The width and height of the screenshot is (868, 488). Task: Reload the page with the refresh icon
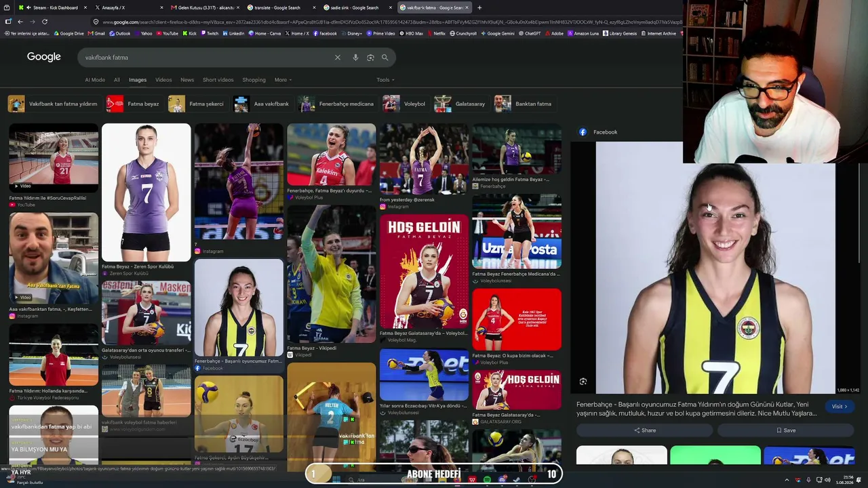45,22
